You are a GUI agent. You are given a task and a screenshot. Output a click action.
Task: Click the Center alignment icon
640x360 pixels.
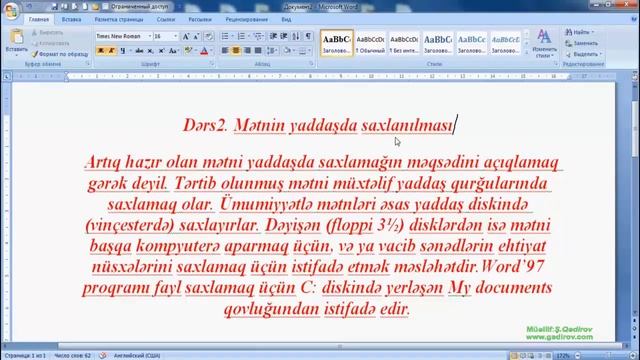236,51
